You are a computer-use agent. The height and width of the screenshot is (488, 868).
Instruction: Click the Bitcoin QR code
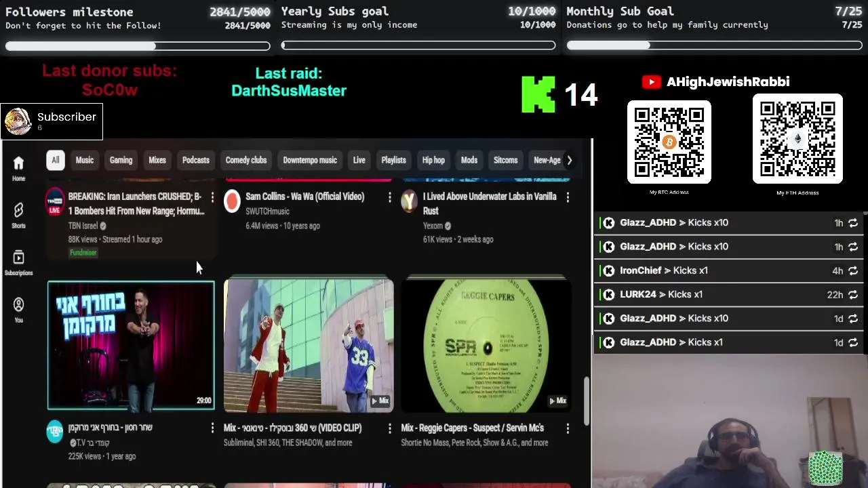(x=669, y=142)
